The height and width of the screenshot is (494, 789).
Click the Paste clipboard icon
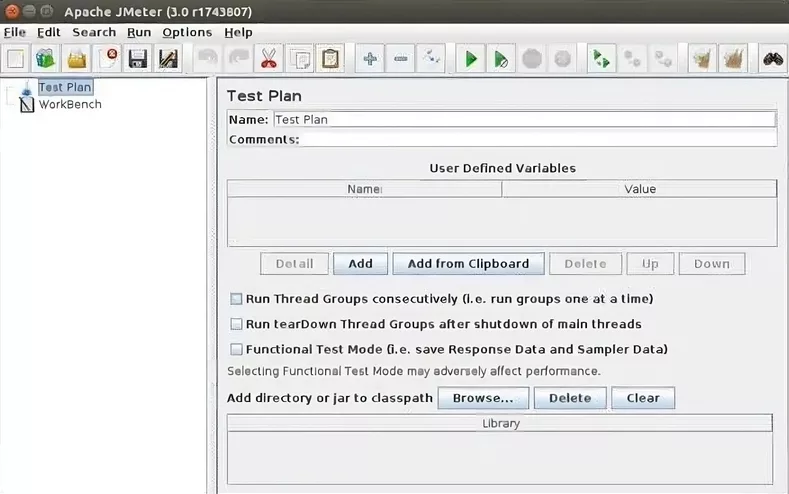point(329,59)
